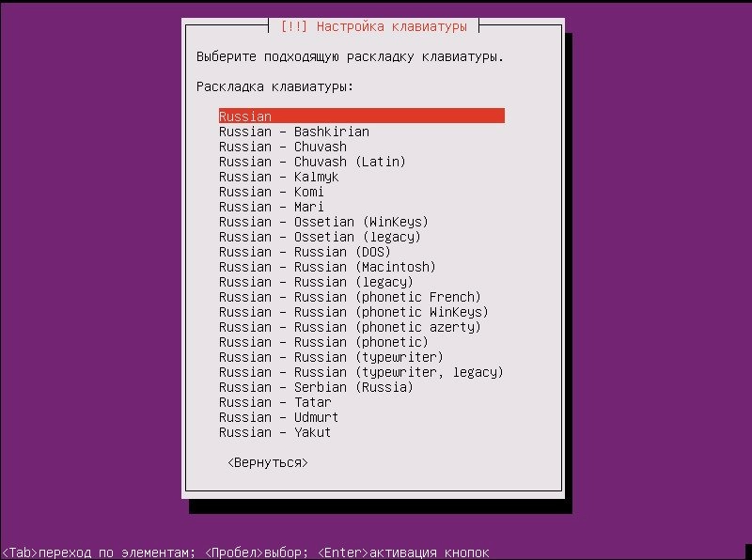
Task: Select Russian - Ossetian (WinKeys) layout
Action: coord(323,222)
